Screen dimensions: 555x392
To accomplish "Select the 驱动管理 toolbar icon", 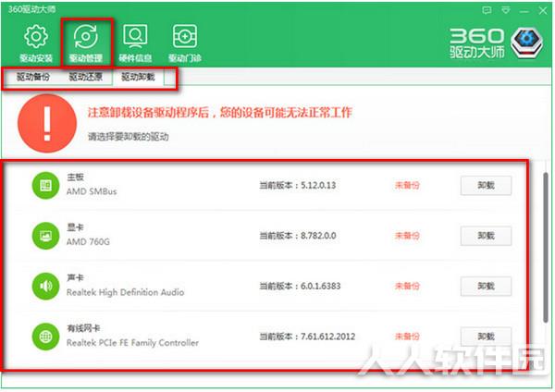I will point(86,37).
